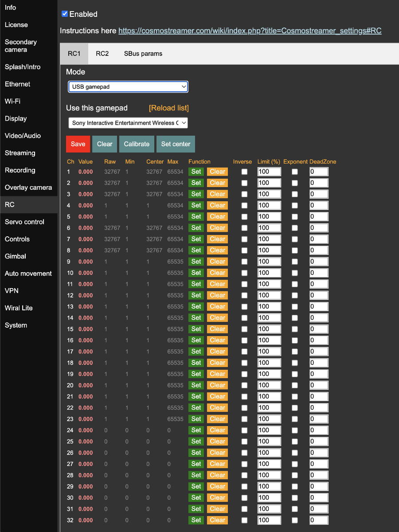Click the Set center button
This screenshot has width=399, height=532.
176,144
